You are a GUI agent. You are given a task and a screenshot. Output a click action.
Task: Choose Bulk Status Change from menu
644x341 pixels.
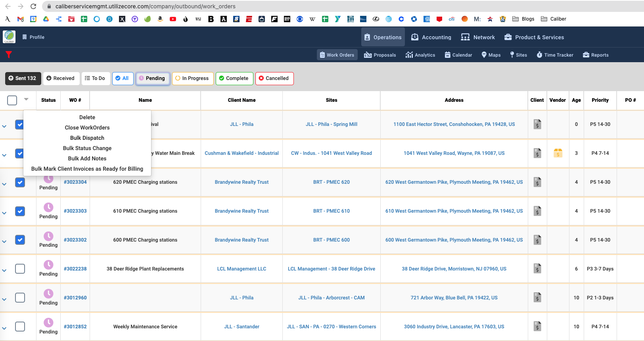click(x=87, y=148)
